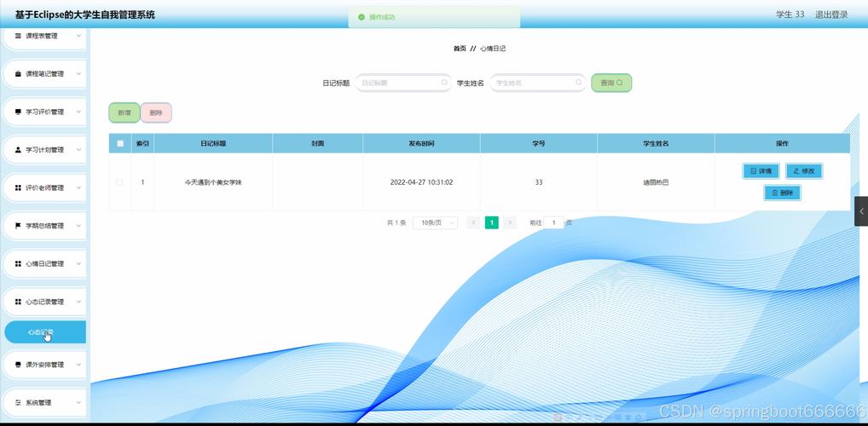
Task: Click the 发布时间 column header
Action: tap(421, 143)
